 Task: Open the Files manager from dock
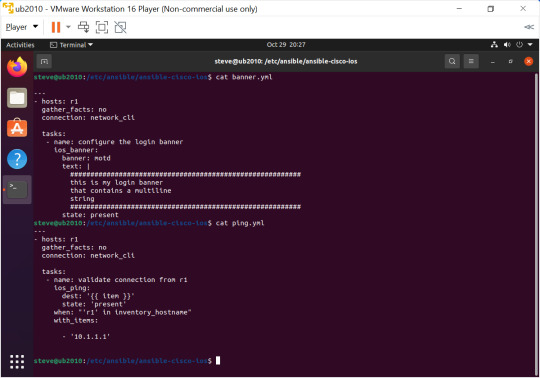click(x=17, y=98)
